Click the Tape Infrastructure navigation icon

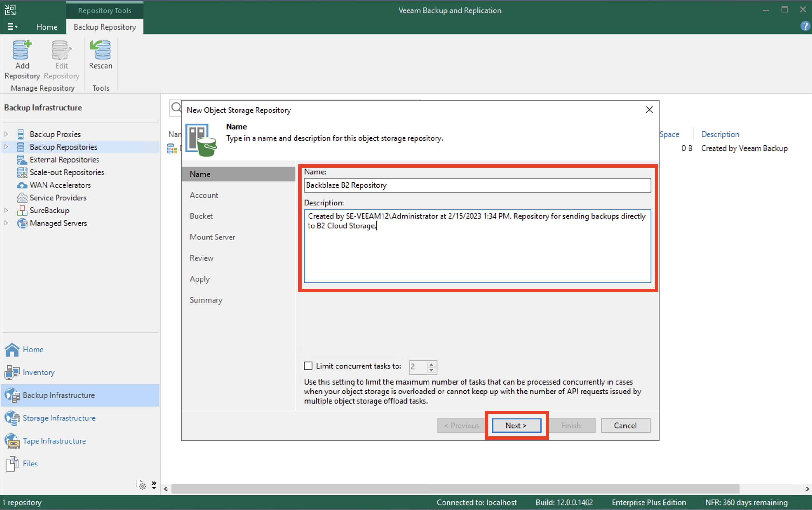pyautogui.click(x=12, y=441)
